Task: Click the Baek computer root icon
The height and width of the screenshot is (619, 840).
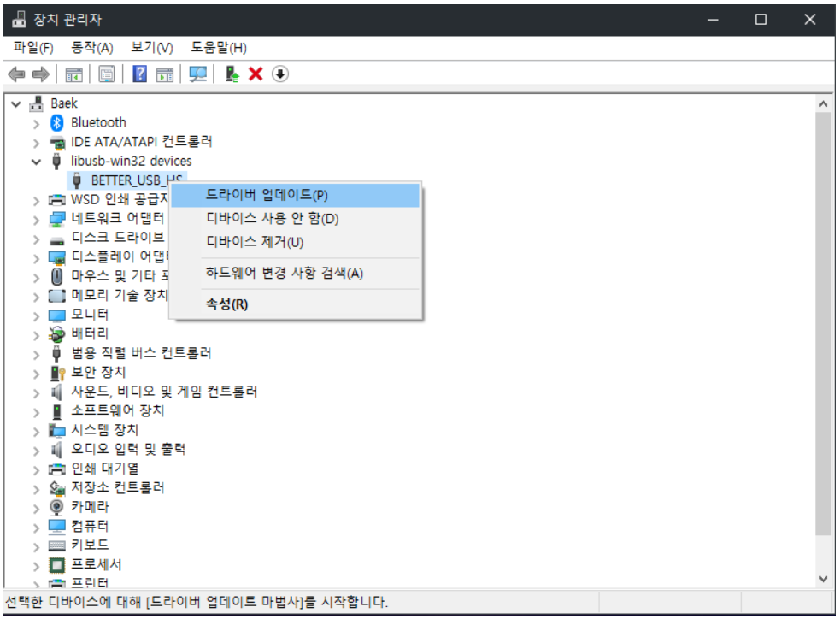Action: 37,103
